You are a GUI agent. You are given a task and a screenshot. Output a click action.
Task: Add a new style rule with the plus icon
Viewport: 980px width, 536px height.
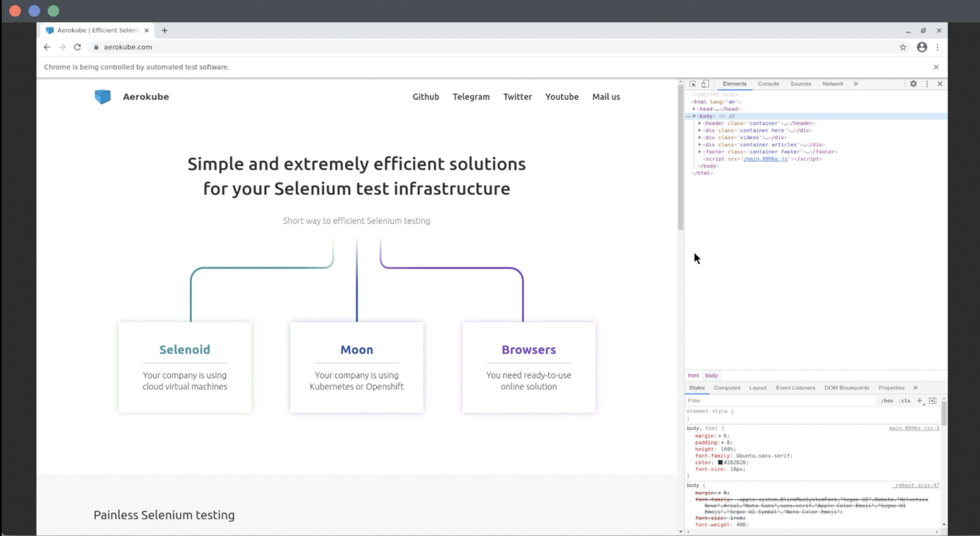point(919,401)
